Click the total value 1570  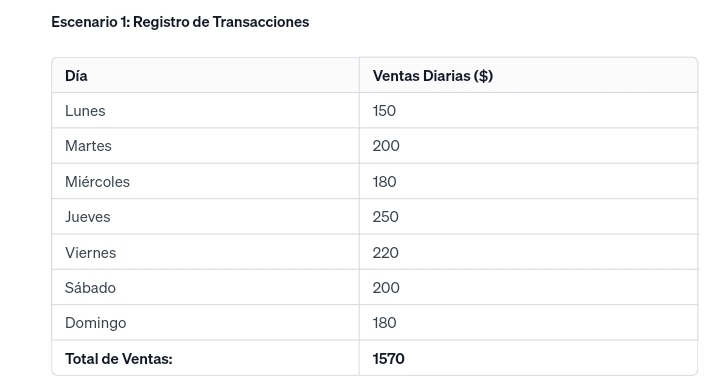click(388, 359)
